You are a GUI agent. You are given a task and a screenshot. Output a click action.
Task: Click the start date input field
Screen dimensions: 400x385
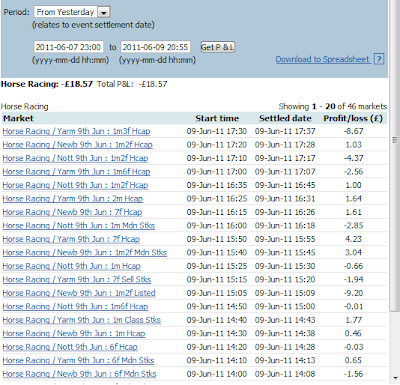click(x=68, y=47)
